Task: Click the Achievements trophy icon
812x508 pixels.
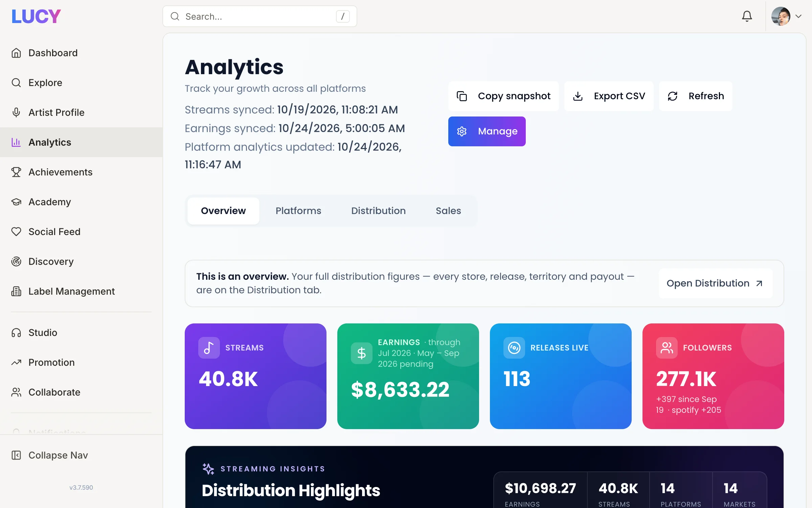Action: click(x=16, y=172)
